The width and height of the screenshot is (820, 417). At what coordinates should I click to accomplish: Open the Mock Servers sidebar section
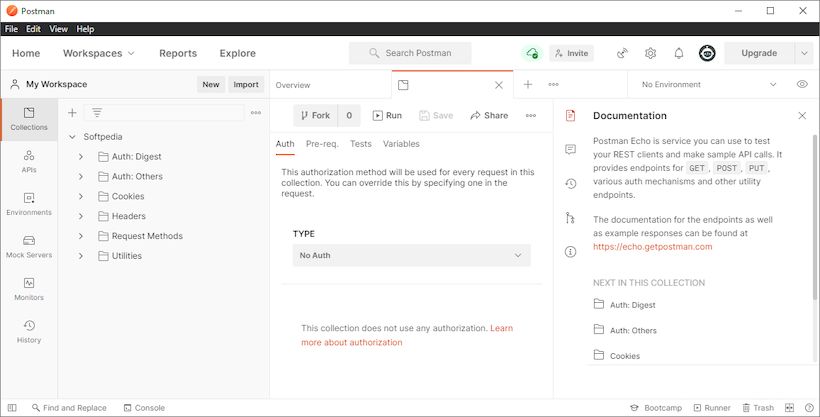coord(29,246)
